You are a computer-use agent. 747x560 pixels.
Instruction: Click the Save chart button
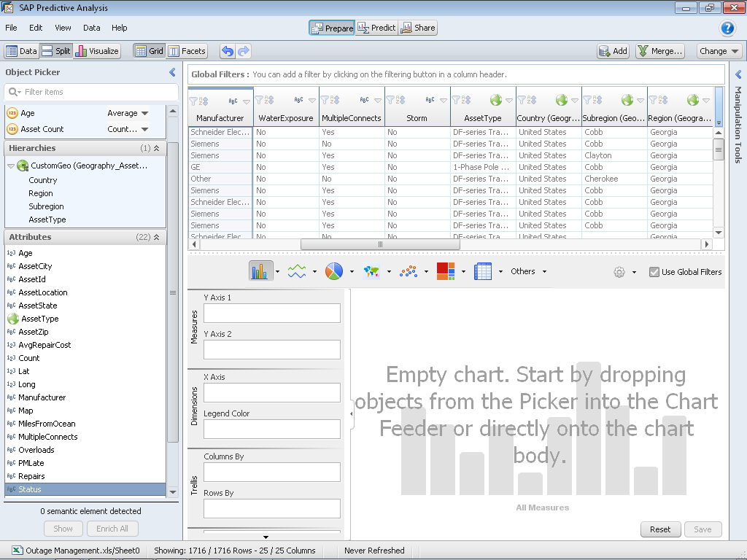703,529
